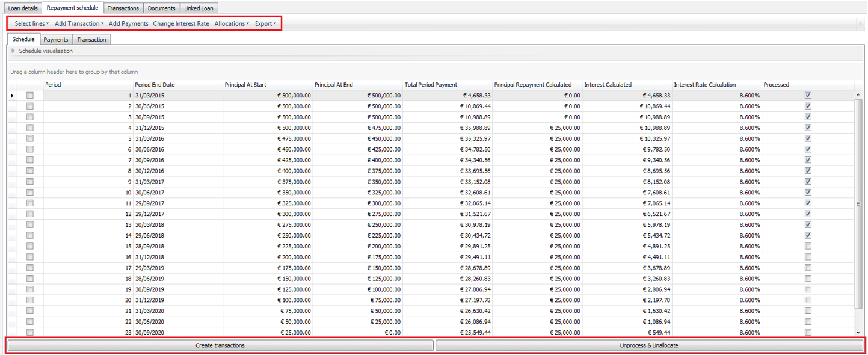This screenshot has height=355, width=868.
Task: Select the 31/03/2015 period end date cell
Action: [177, 96]
